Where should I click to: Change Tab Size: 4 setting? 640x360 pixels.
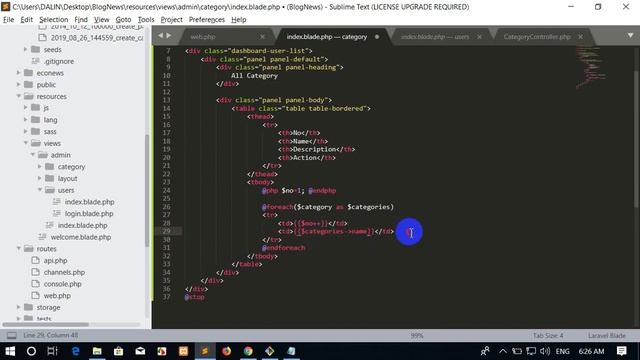click(x=548, y=336)
